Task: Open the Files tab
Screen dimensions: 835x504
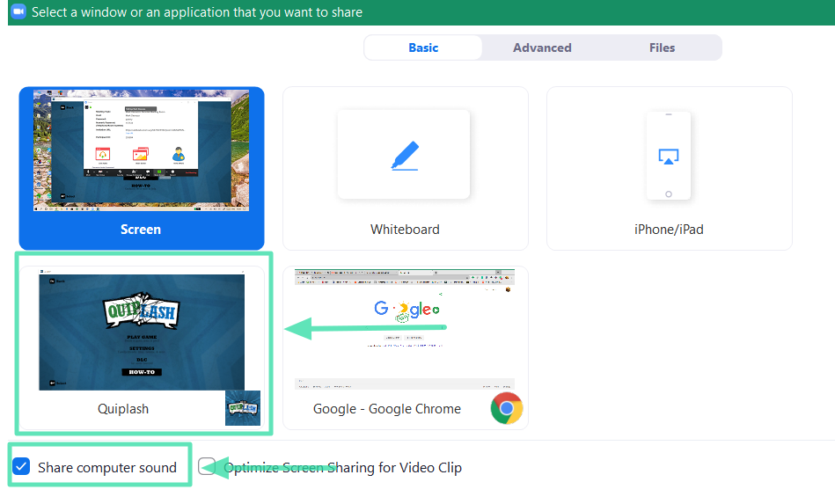Action: [662, 47]
